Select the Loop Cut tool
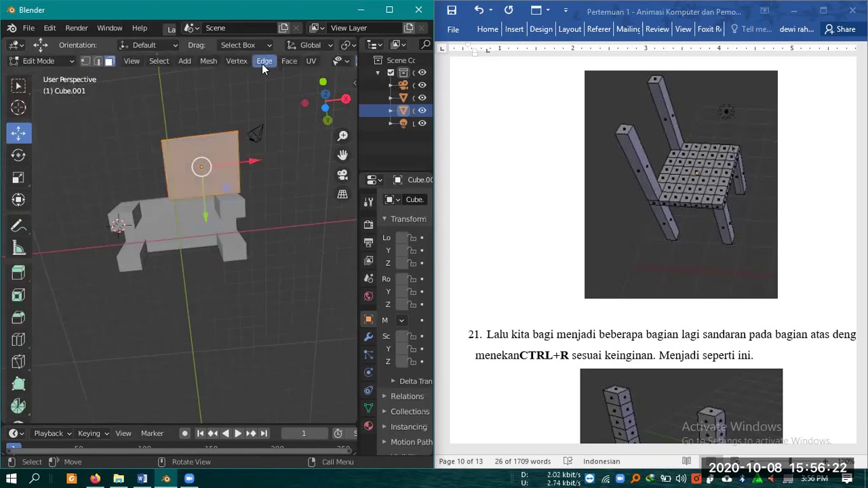 (18, 340)
